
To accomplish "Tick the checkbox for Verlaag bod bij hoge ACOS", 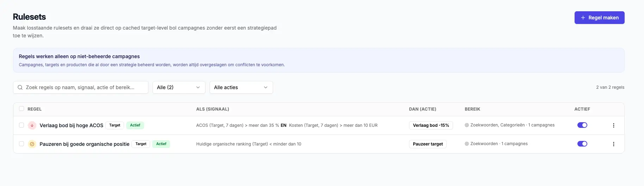I will click(21, 125).
